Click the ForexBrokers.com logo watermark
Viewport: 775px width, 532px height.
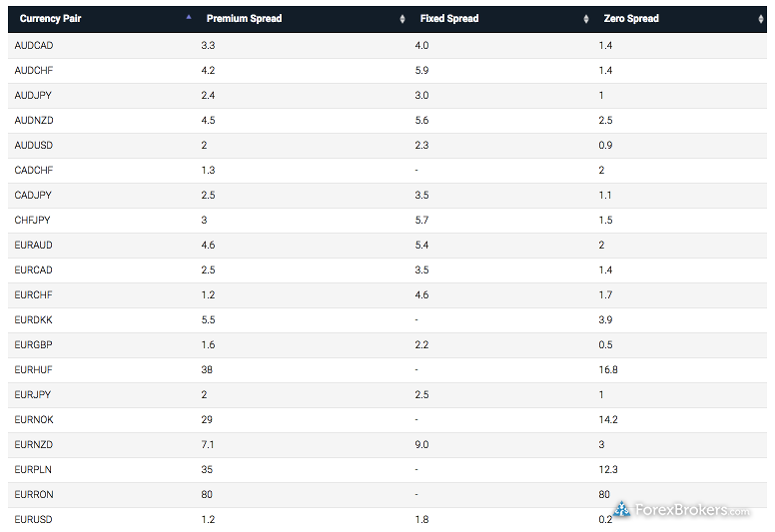tap(681, 509)
